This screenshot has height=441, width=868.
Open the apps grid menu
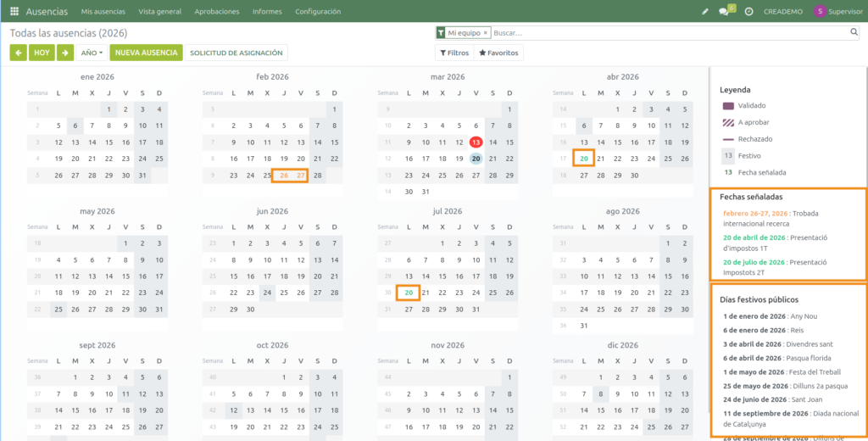(14, 12)
